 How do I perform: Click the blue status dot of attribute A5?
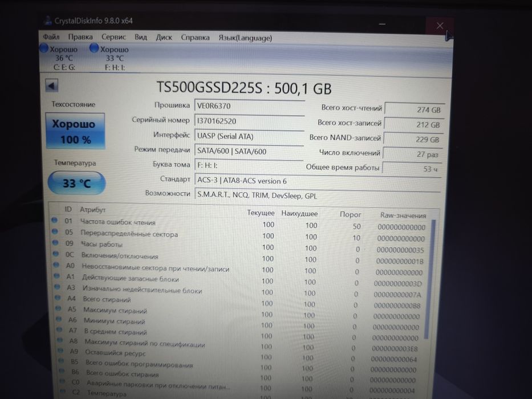coord(58,308)
